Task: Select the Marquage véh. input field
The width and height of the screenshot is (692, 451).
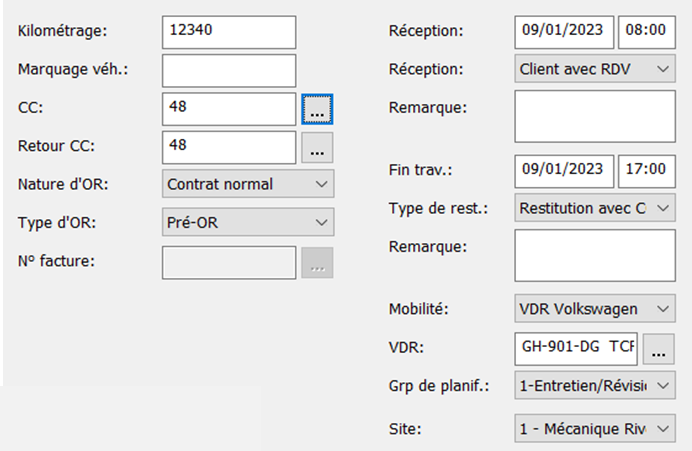Action: 229,71
